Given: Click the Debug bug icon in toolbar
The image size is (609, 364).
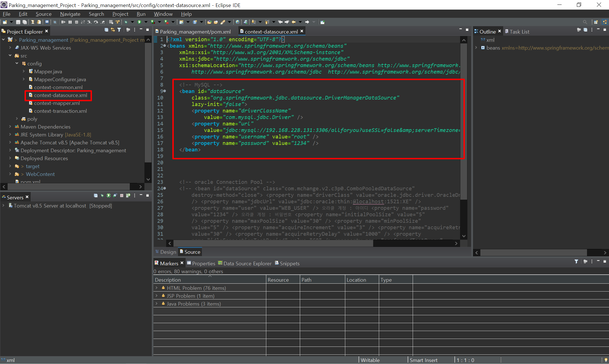Looking at the screenshot, I should pos(126,22).
